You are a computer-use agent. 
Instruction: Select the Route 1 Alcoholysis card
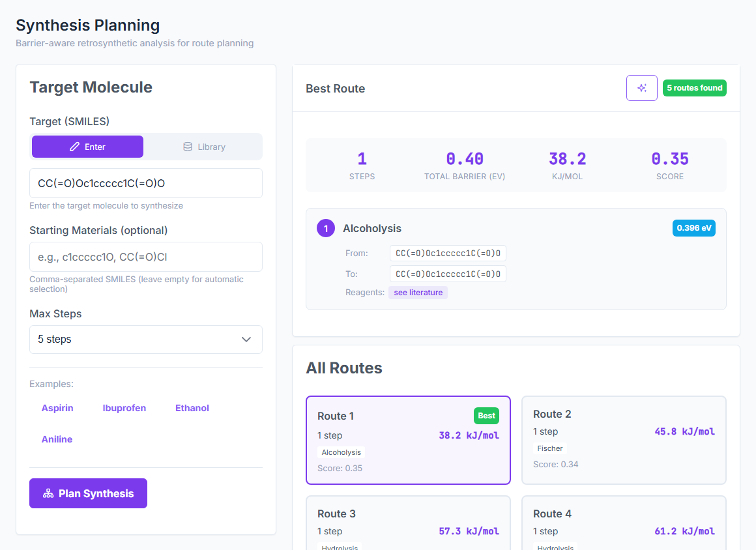408,440
